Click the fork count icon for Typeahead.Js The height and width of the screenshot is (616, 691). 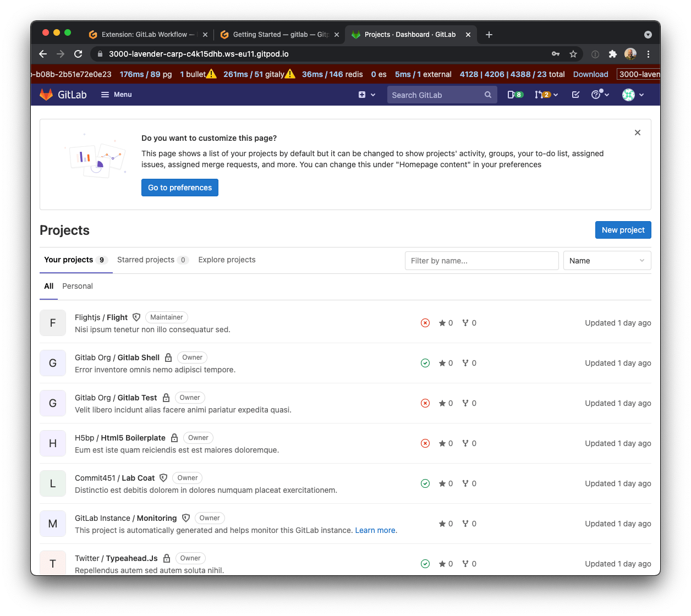click(465, 563)
